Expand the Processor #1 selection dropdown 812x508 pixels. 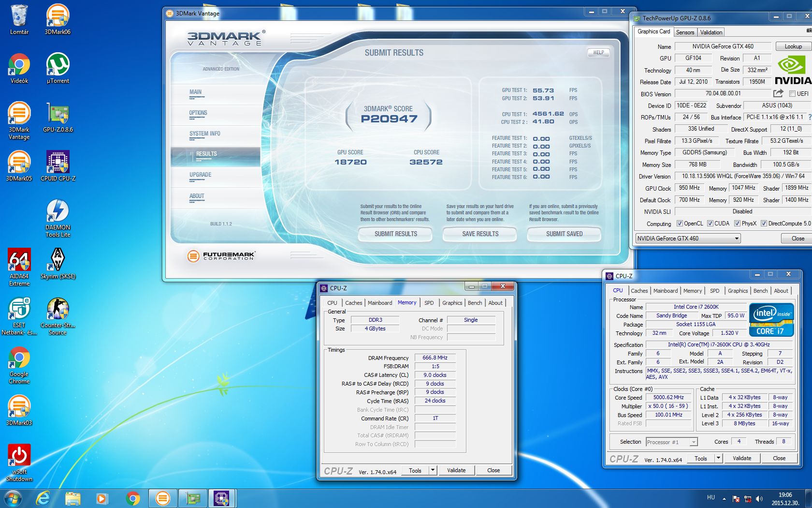pos(694,442)
